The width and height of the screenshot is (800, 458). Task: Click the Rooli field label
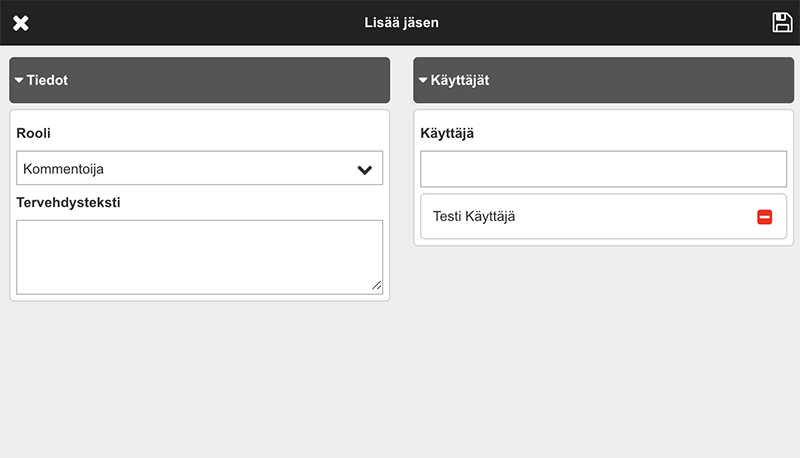click(x=34, y=133)
